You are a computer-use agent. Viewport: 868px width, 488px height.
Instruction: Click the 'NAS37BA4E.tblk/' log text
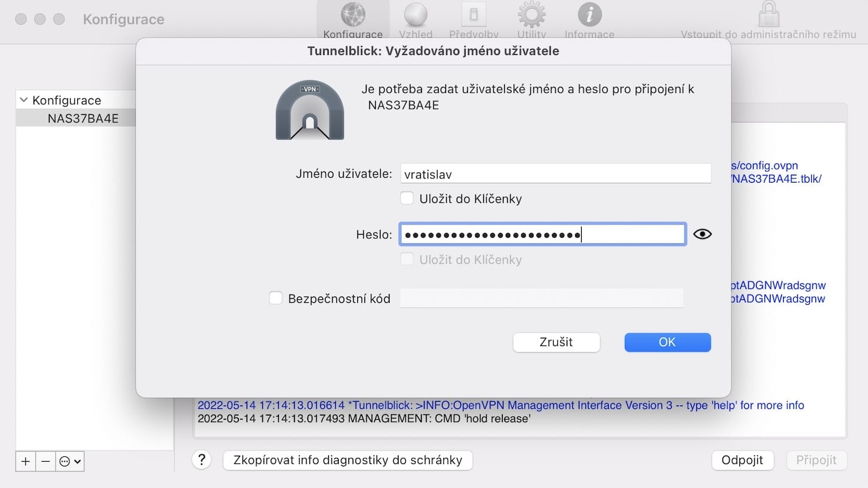click(x=776, y=178)
